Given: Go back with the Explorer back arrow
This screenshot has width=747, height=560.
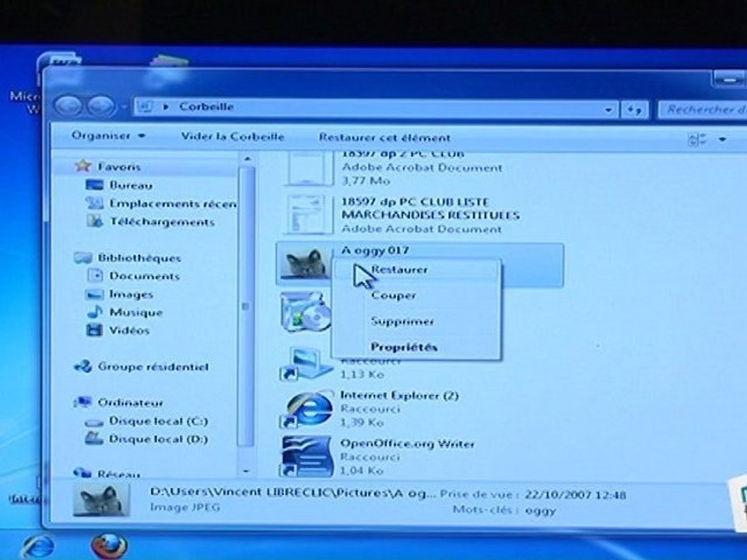Looking at the screenshot, I should click(68, 107).
